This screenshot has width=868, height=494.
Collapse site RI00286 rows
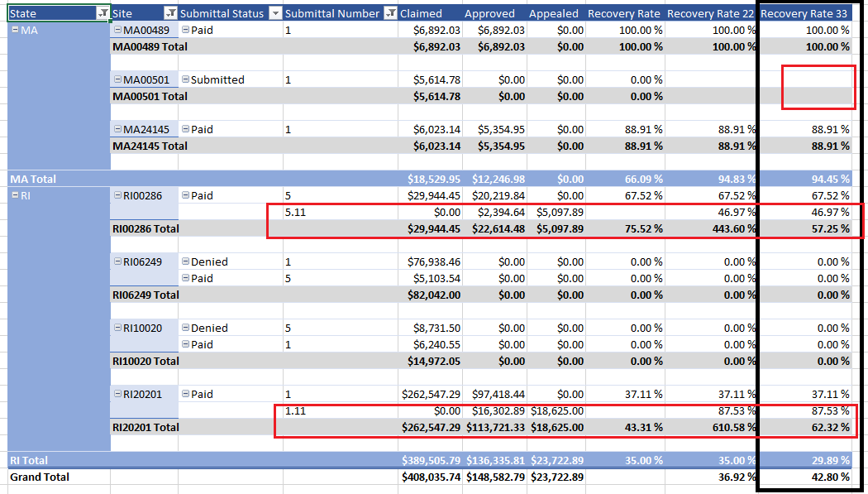(x=118, y=195)
